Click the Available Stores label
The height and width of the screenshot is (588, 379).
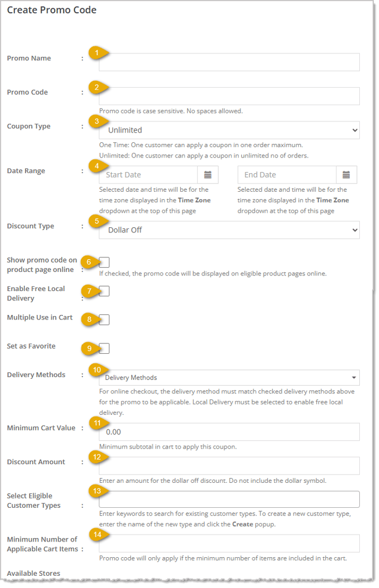(33, 573)
